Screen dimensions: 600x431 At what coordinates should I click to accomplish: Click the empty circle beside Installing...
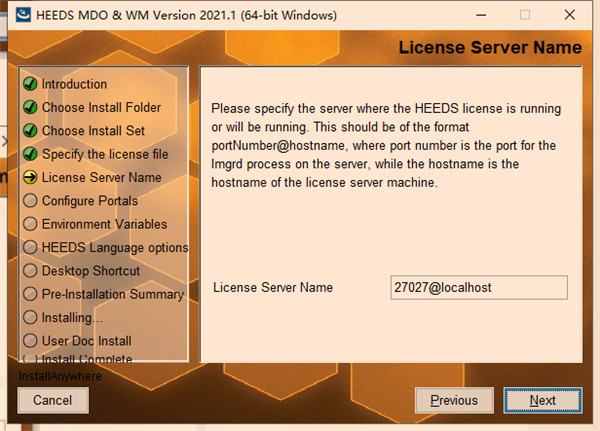pos(30,317)
